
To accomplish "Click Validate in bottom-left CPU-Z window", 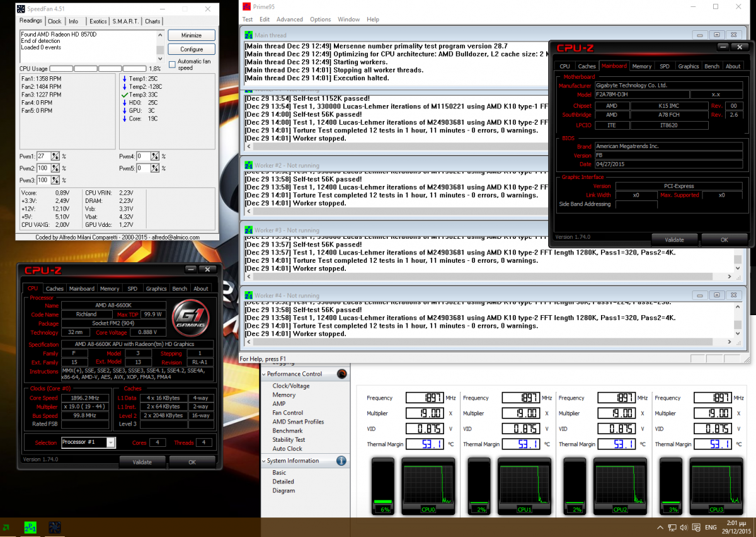I will [142, 462].
